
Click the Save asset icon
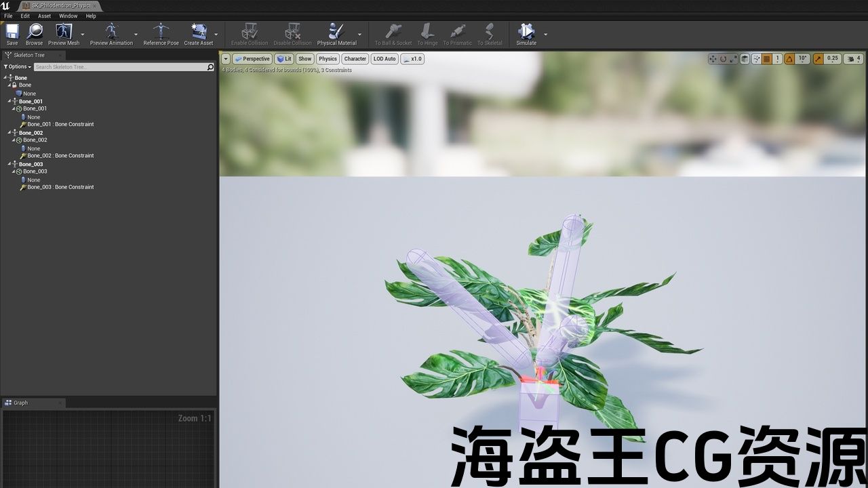pos(12,32)
